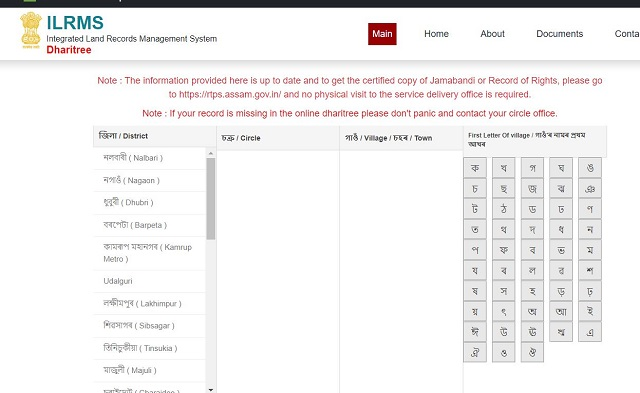
Task: Pick letter ঢ button
Action: coord(561,209)
